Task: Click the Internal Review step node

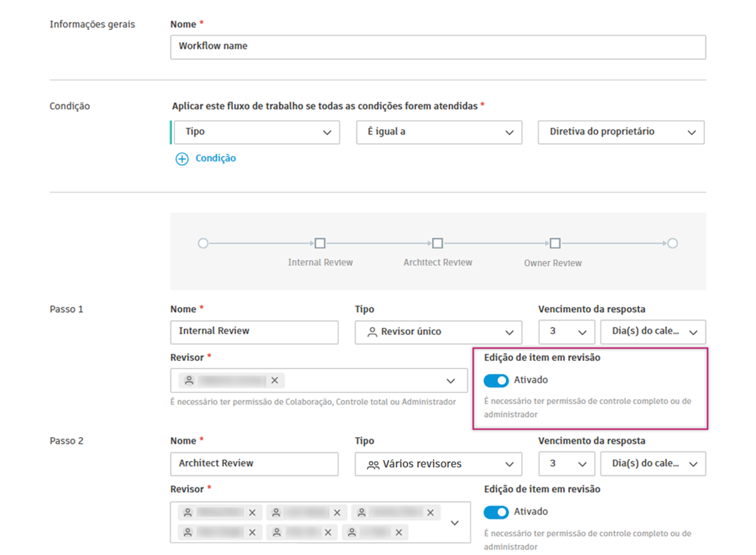Action: [320, 243]
